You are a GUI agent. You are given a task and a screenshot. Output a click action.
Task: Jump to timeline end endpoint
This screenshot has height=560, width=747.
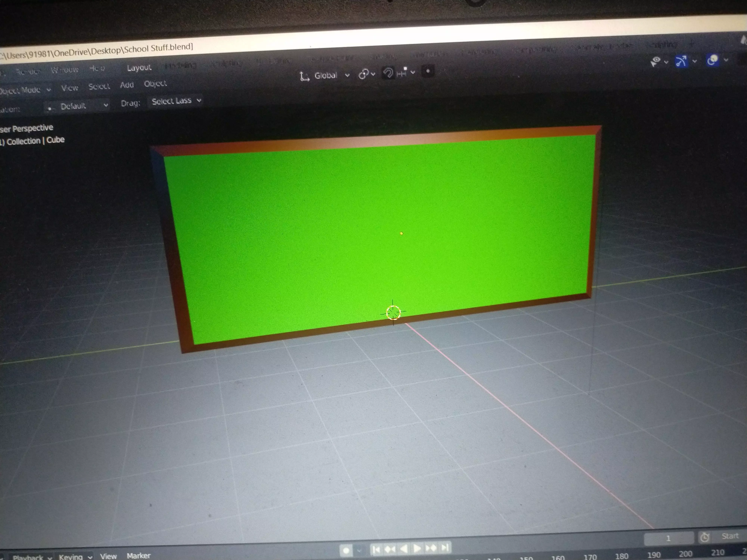445,547
